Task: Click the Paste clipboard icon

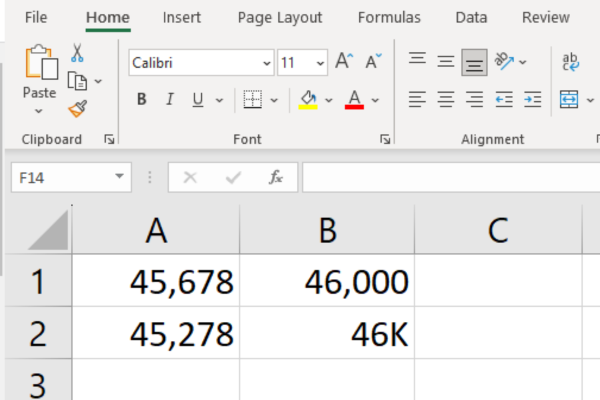Action: coord(41,62)
